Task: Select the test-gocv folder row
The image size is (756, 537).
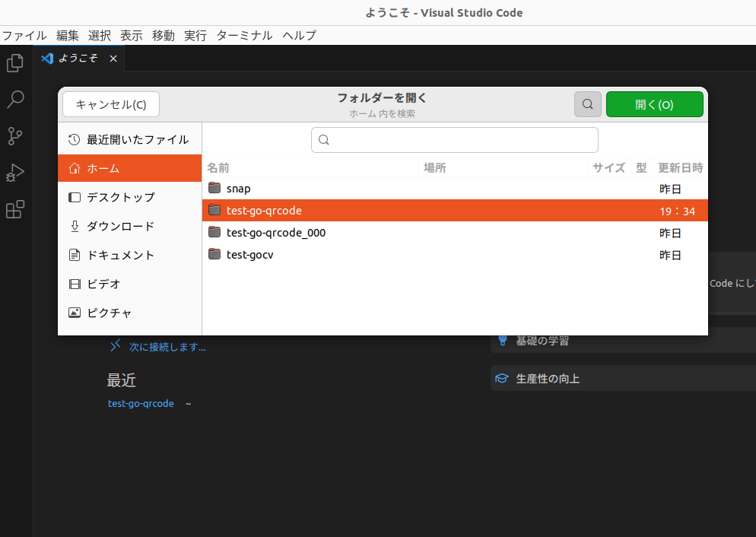Action: tap(455, 255)
